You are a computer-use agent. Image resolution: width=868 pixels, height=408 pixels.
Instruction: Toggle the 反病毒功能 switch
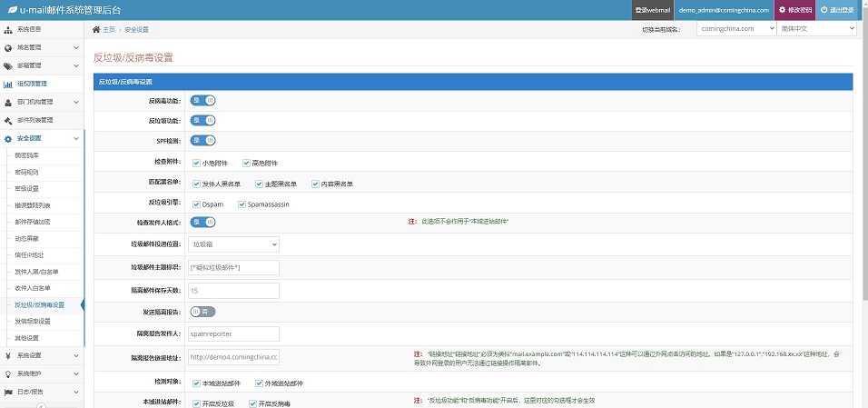202,100
